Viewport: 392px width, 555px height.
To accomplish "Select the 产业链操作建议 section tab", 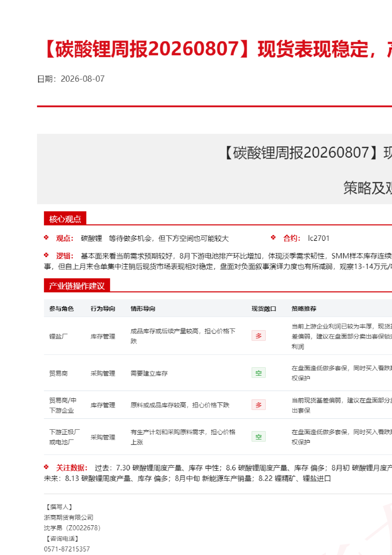I will click(77, 286).
